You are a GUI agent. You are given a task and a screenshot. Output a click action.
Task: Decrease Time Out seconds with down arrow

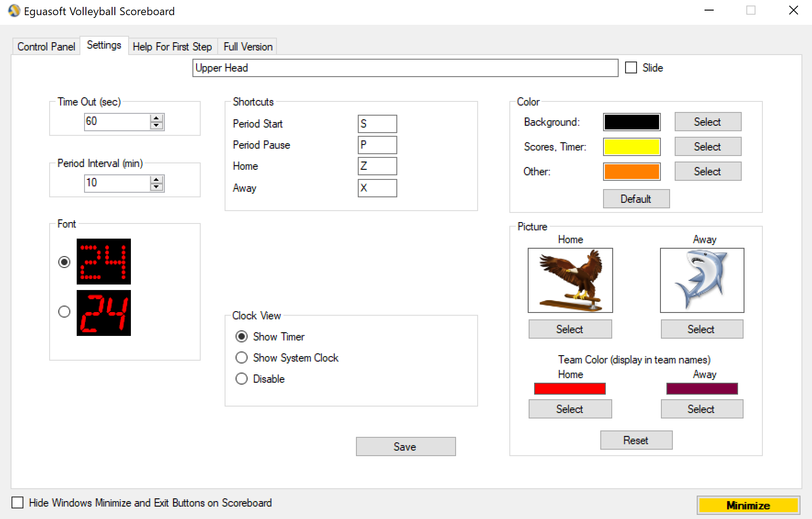coord(157,125)
